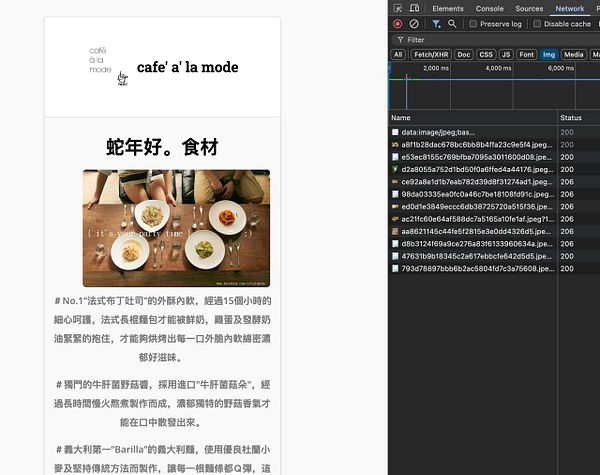Viewport: 600px width, 475px height.
Task: Sort requests by Status column header
Action: (579, 118)
